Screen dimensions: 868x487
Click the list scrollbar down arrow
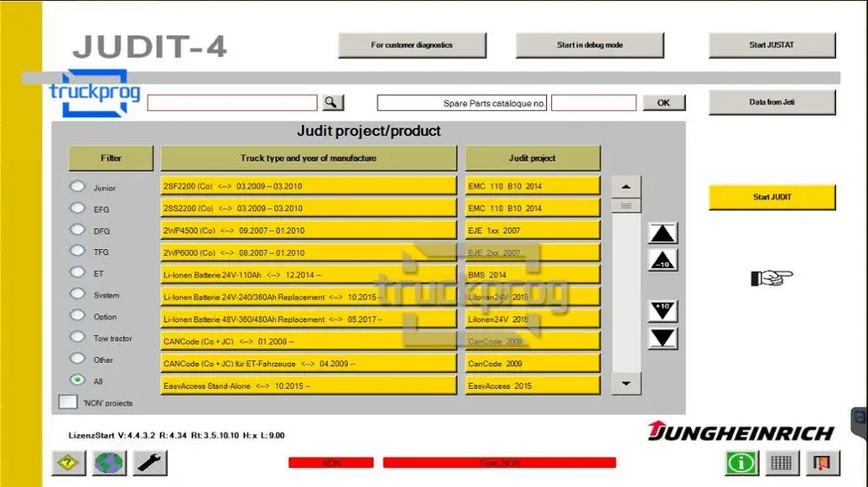click(x=626, y=384)
